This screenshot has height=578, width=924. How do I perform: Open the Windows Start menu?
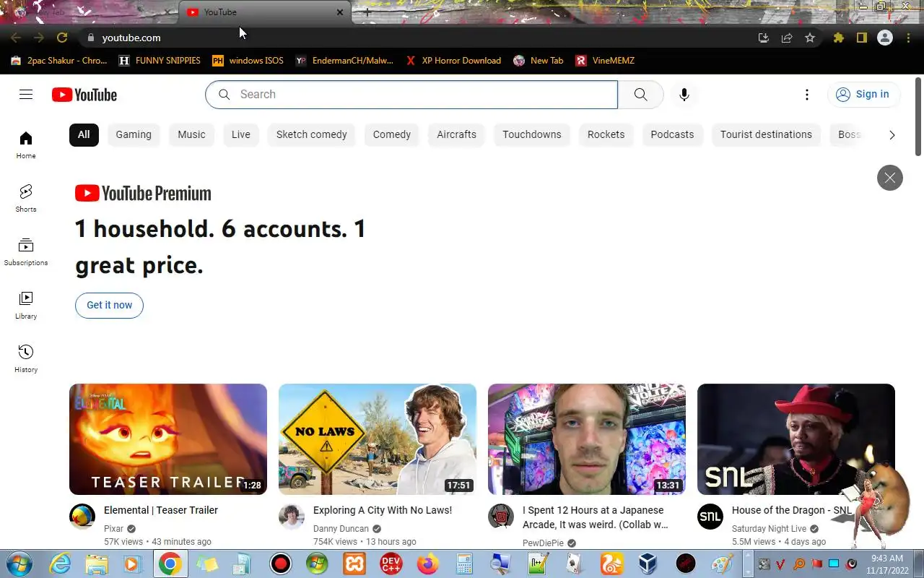click(19, 564)
